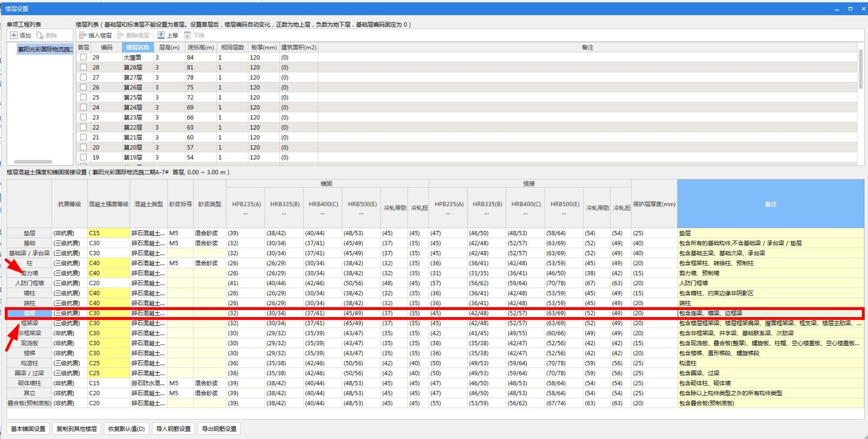Click the 导出钢筋设置 button
This screenshot has height=439, width=868.
[x=219, y=429]
